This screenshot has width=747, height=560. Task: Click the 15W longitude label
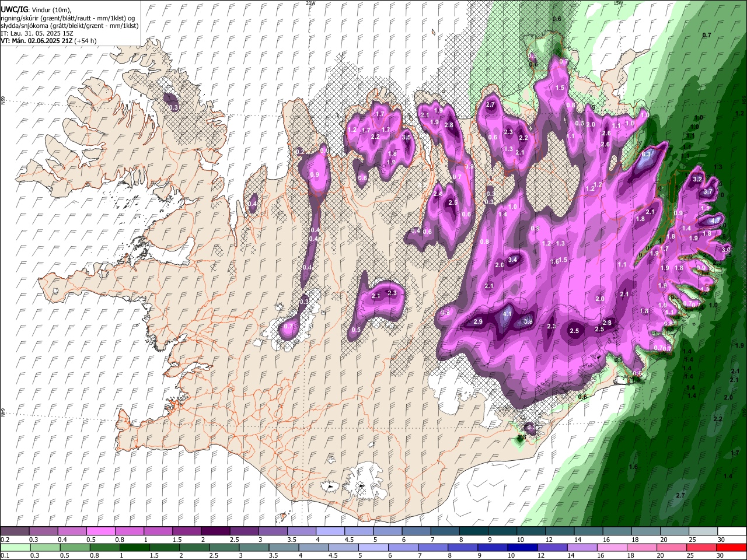click(x=618, y=3)
